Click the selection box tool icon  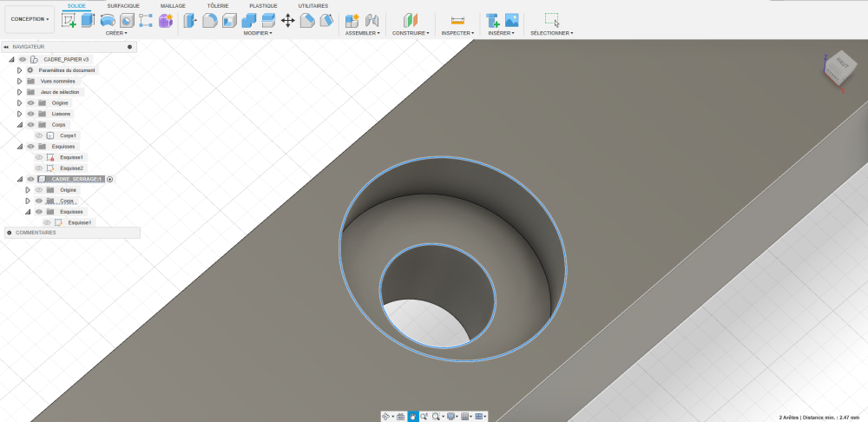pyautogui.click(x=551, y=20)
